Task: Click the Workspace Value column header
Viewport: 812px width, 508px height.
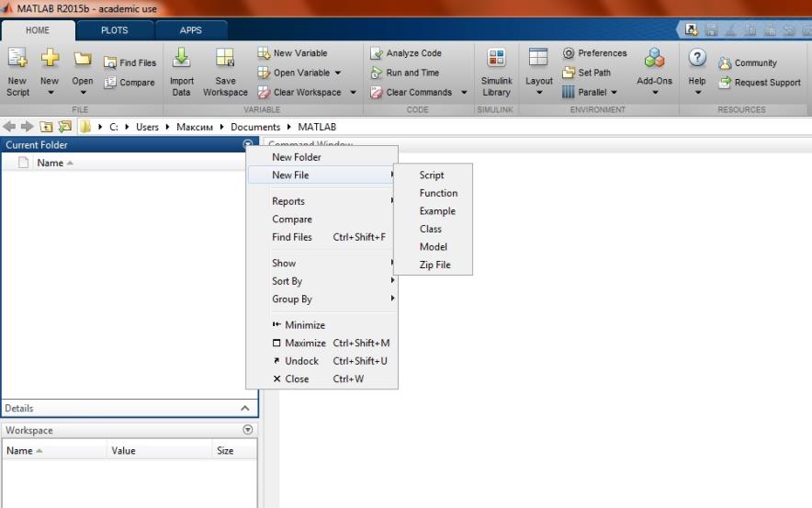Action: 159,450
